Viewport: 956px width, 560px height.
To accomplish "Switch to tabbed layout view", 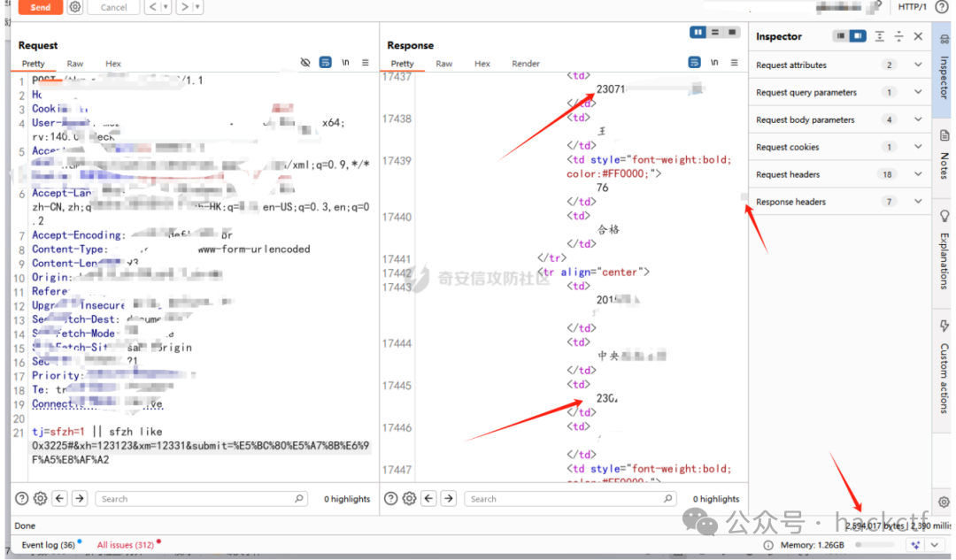I will pyautogui.click(x=732, y=33).
